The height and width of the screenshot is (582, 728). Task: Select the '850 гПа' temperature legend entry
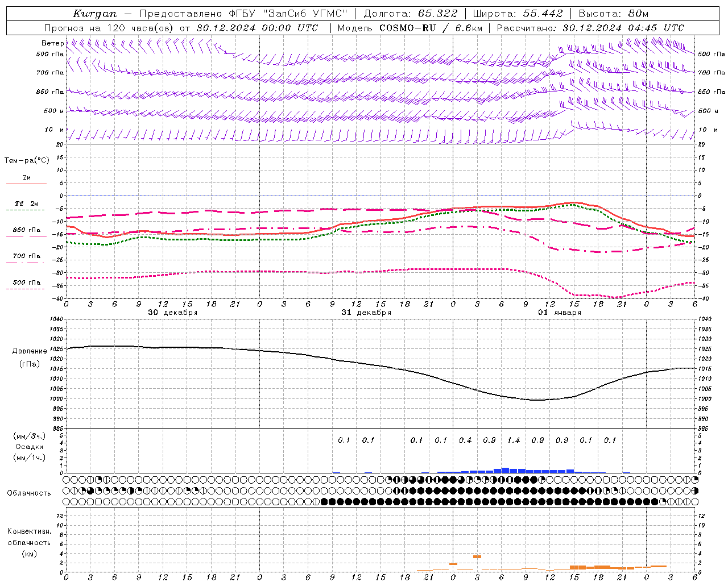27,230
